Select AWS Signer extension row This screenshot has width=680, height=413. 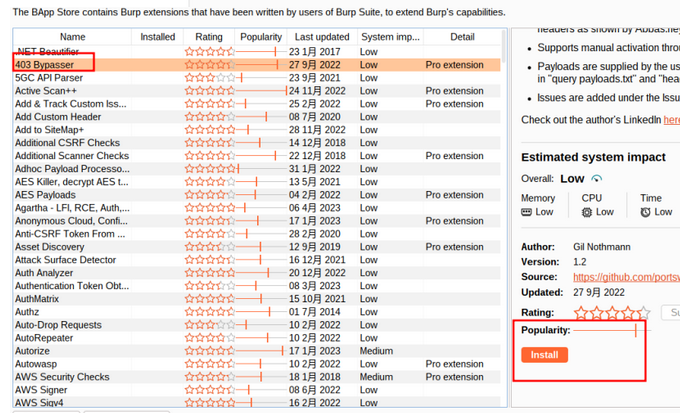[x=257, y=390]
